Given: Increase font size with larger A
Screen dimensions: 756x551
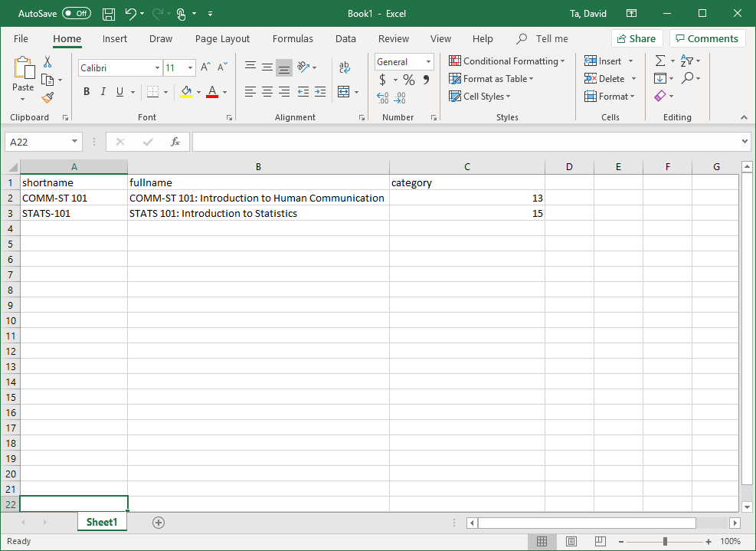Looking at the screenshot, I should 205,67.
